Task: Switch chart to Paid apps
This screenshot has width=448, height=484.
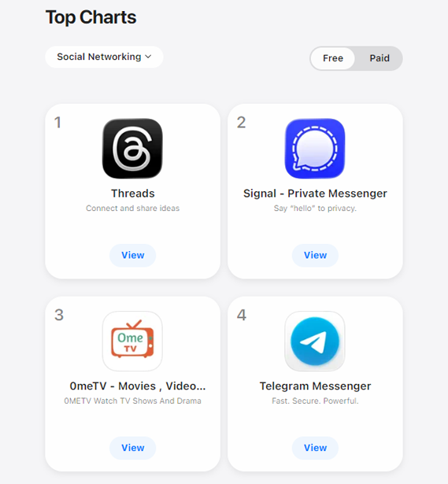Action: 380,58
